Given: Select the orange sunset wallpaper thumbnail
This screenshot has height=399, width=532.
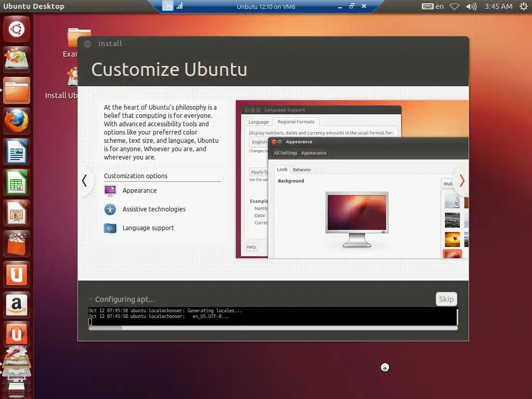Looking at the screenshot, I should 453,240.
